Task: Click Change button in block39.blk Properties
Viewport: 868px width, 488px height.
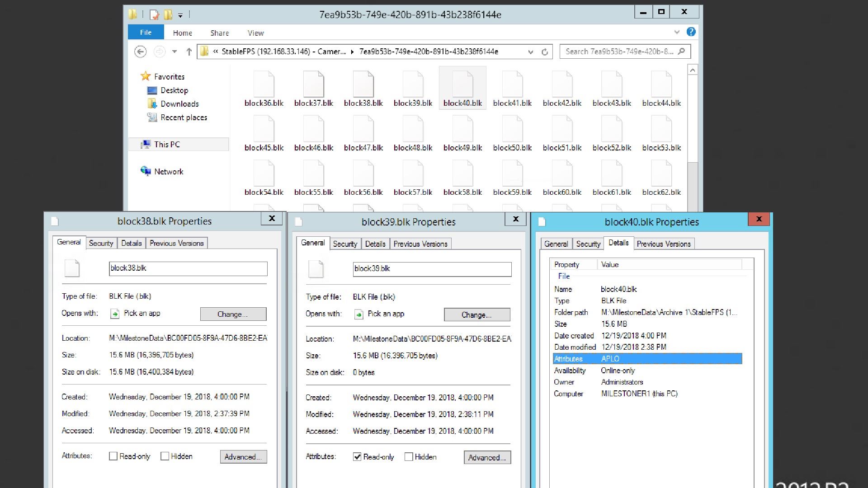Action: pyautogui.click(x=477, y=315)
